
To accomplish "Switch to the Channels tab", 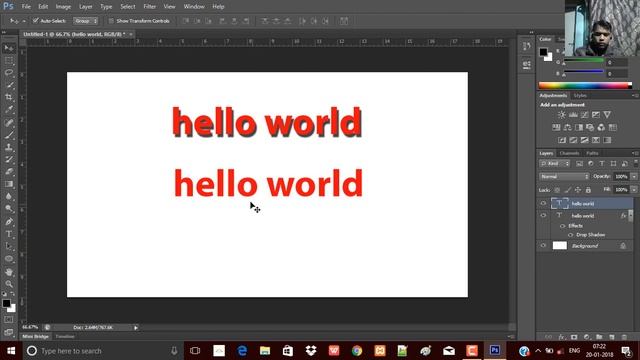I will 569,153.
